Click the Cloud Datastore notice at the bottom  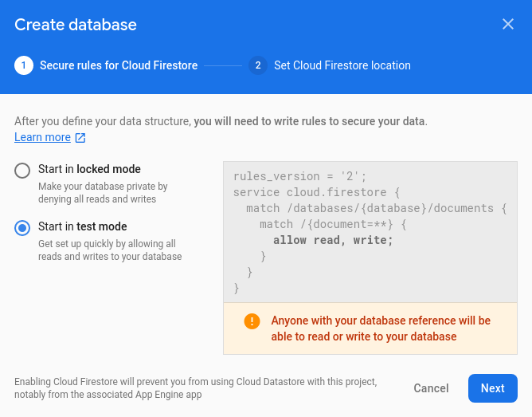[195, 387]
